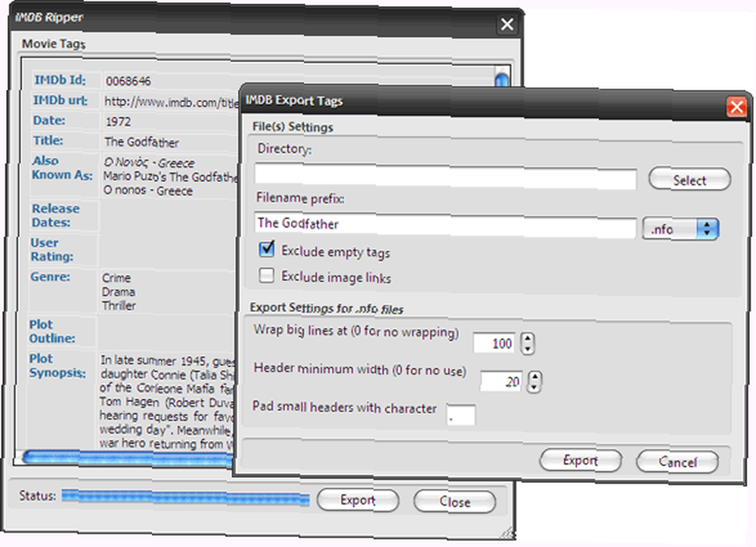This screenshot has height=547, width=756.
Task: Open the .nfo file extension dropdown
Action: 681,229
